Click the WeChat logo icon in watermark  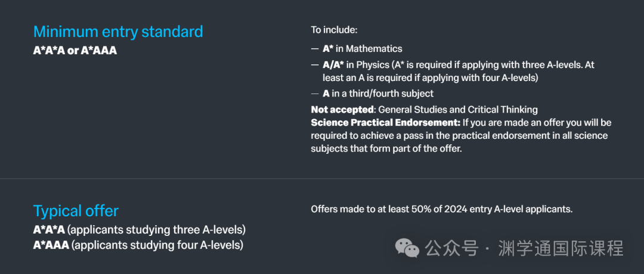407,248
